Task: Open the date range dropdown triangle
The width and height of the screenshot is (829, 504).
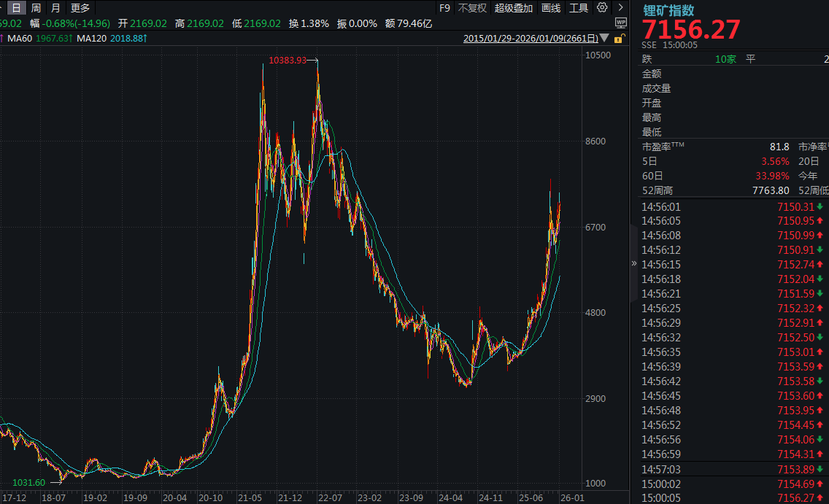Action: 605,38
